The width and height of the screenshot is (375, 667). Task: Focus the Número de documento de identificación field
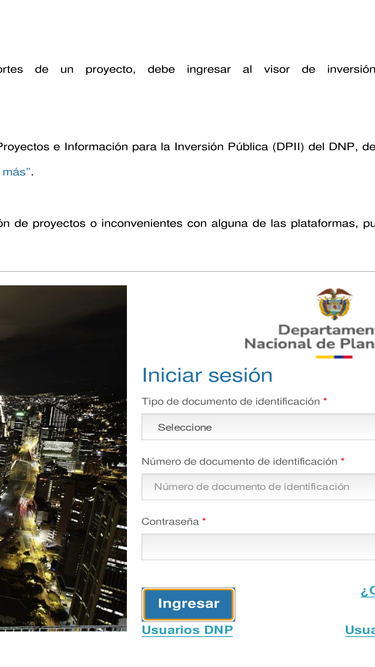[258, 487]
